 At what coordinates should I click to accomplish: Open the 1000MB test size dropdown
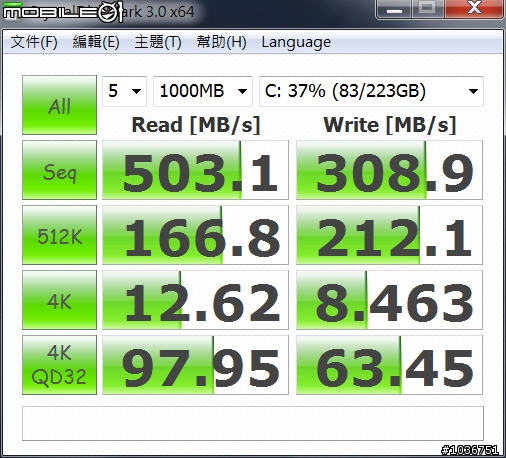click(x=203, y=91)
